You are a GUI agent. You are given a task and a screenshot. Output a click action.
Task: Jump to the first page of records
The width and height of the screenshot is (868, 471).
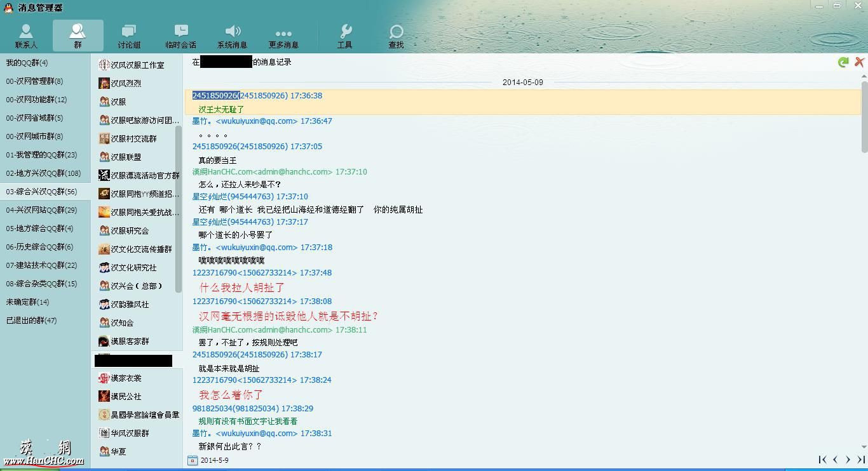(x=822, y=460)
